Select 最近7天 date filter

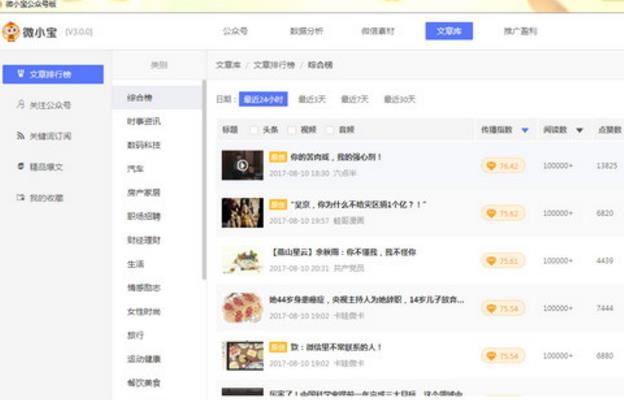[x=355, y=99]
